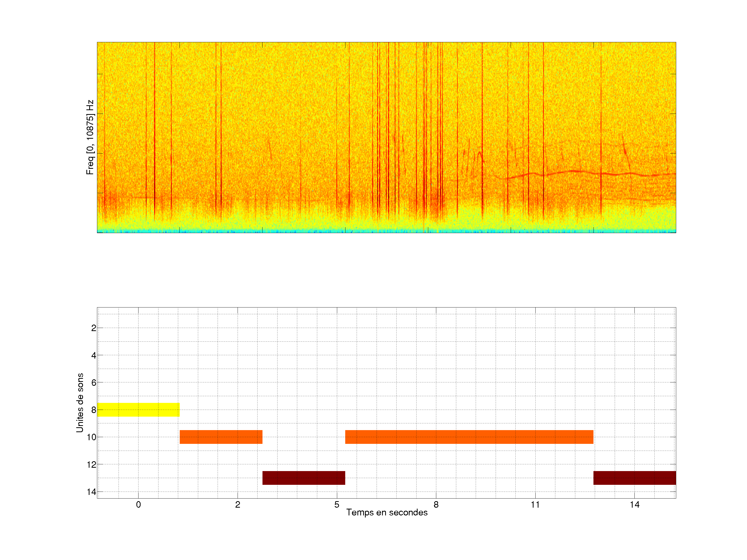747x560 pixels.
Task: Click the bottom x-axis tick label 14
Action: (x=634, y=505)
